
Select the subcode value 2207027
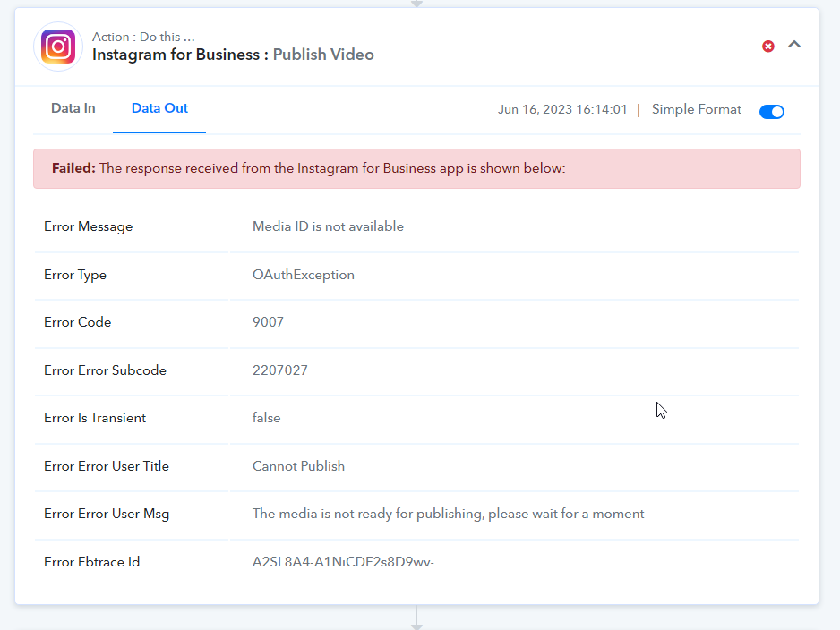coord(280,370)
